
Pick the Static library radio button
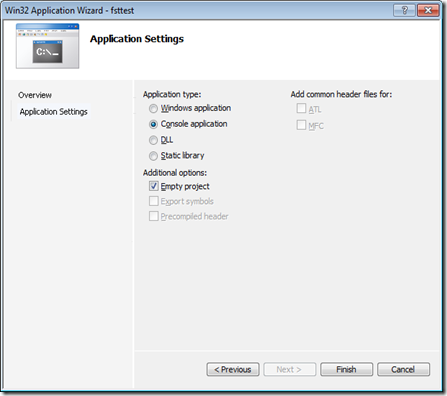point(153,156)
